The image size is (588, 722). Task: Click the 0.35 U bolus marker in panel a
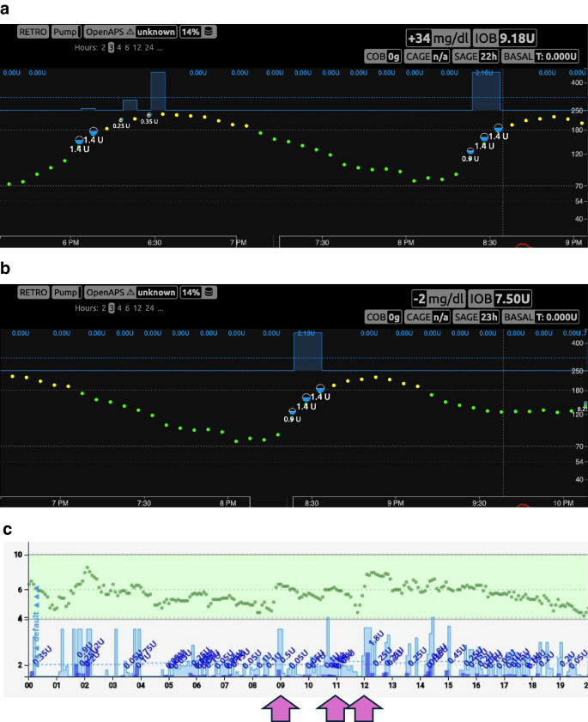click(x=149, y=115)
